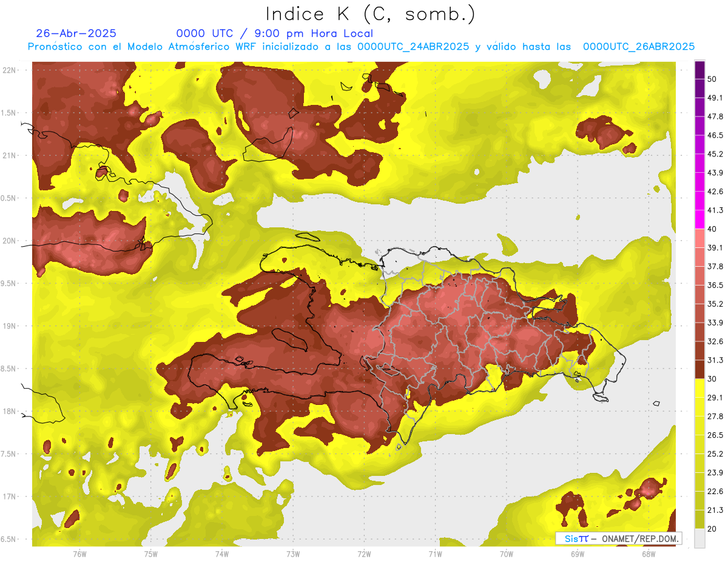Pick the olive swatch between 20 and 21.3
The width and height of the screenshot is (728, 562).
[x=699, y=520]
